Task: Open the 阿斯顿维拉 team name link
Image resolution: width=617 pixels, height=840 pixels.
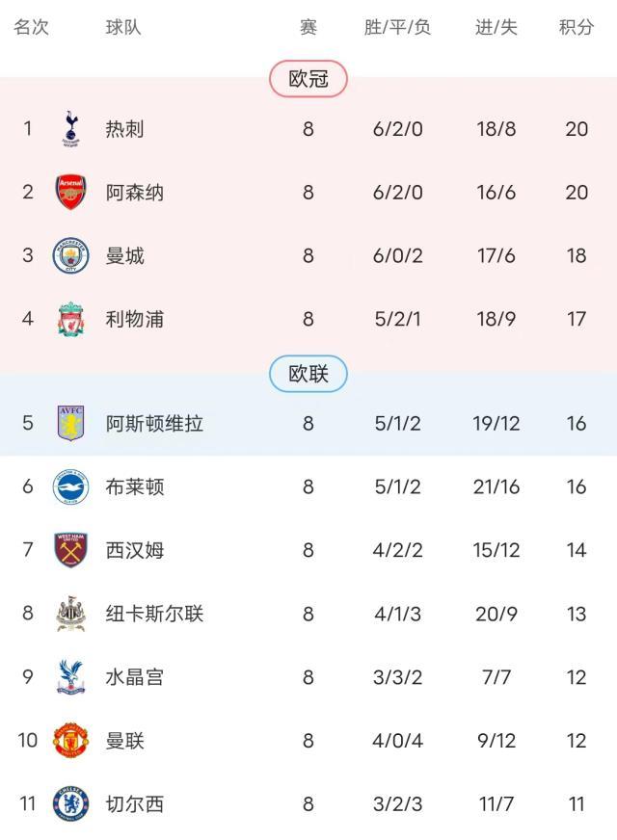Action: point(154,424)
